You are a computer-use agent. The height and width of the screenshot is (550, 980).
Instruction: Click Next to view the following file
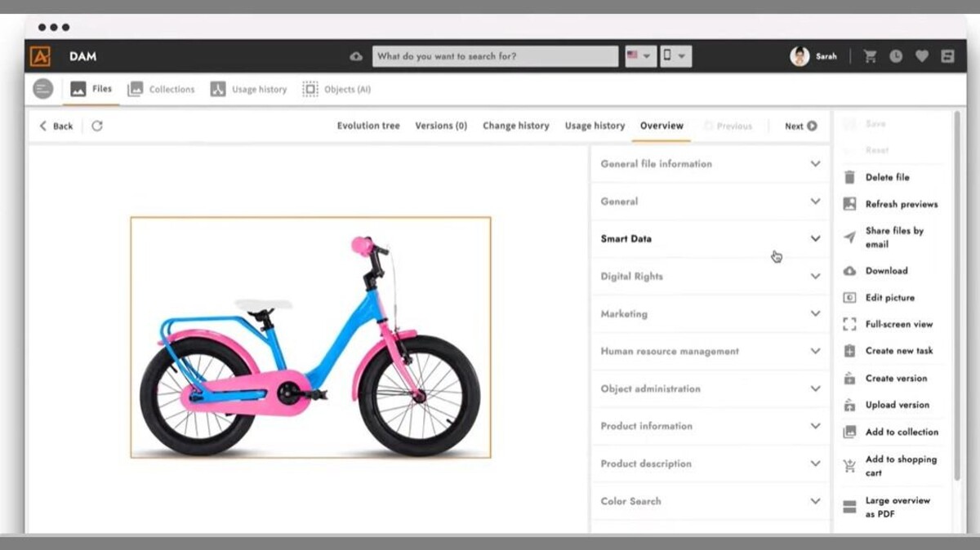tap(800, 126)
